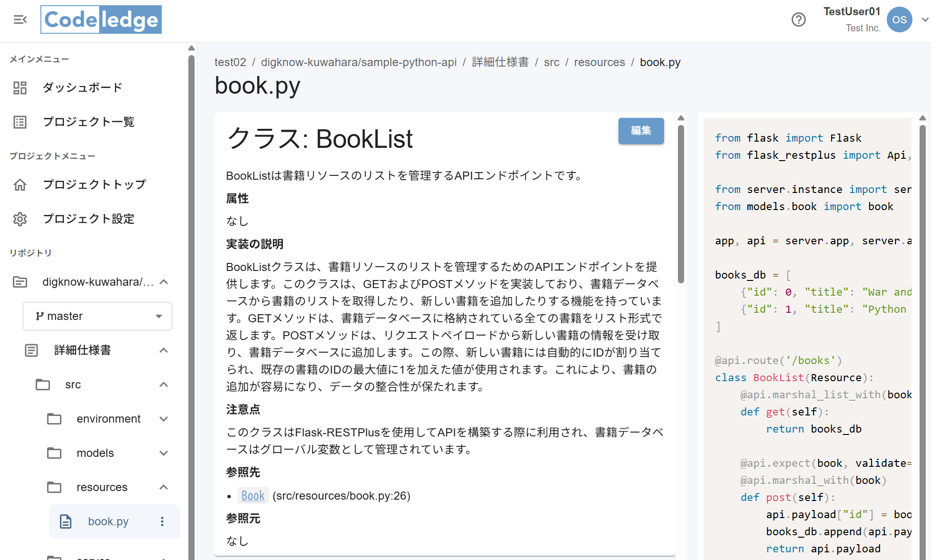Follow the Book reference link
This screenshot has width=931, height=560.
[253, 496]
